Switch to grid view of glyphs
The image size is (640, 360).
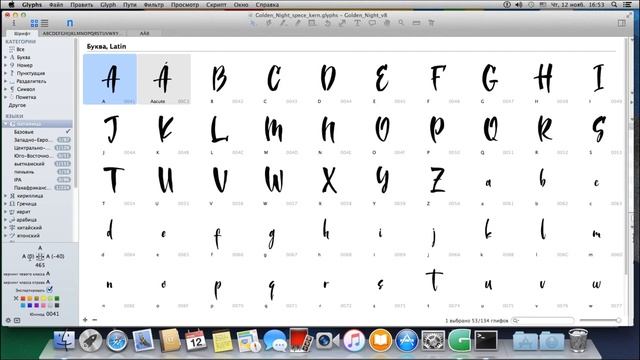pyautogui.click(x=34, y=23)
